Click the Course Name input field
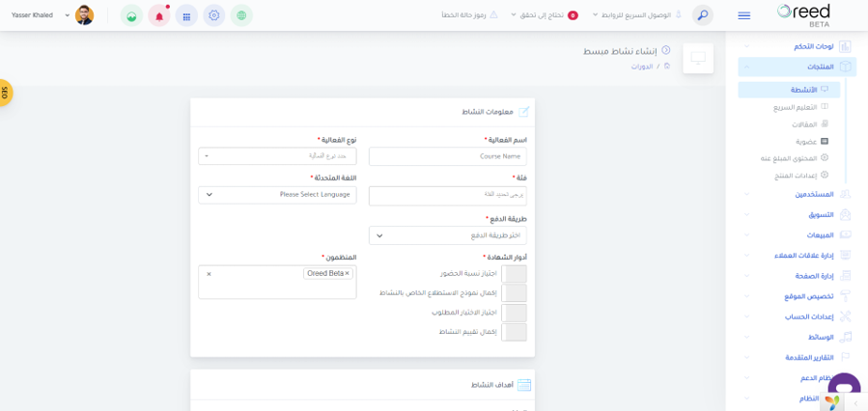868x411 pixels. point(448,156)
